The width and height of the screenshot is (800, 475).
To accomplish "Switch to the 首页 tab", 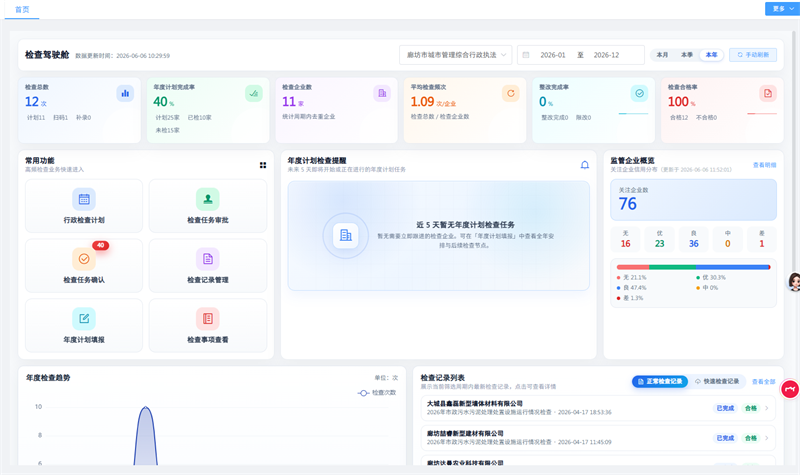I will 22,10.
